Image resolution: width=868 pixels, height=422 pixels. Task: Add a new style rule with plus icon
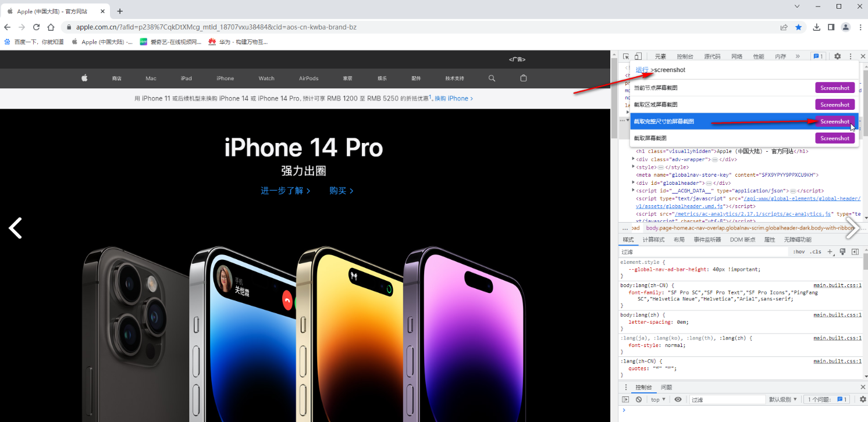point(830,252)
